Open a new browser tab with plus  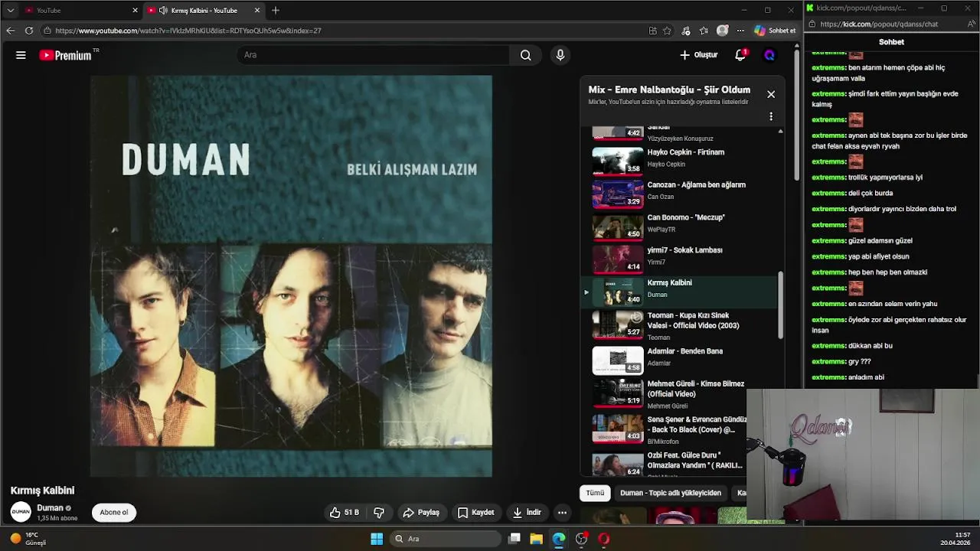(x=276, y=11)
